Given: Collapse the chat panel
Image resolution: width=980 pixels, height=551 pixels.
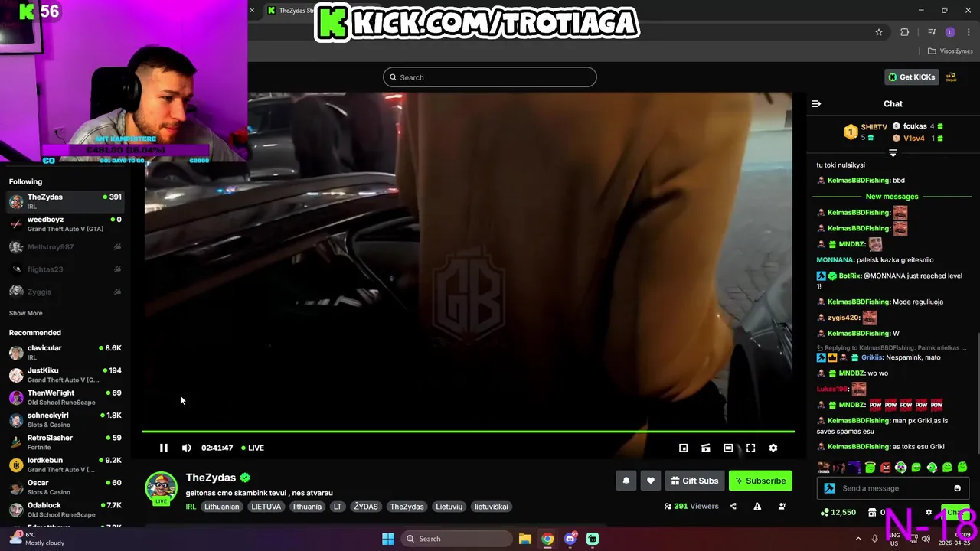Looking at the screenshot, I should (x=816, y=103).
